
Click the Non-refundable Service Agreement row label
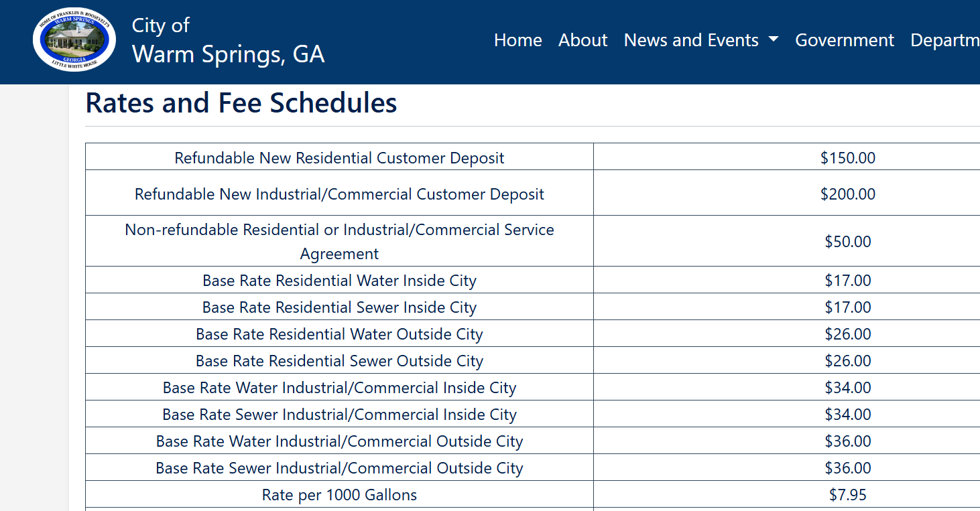(339, 241)
